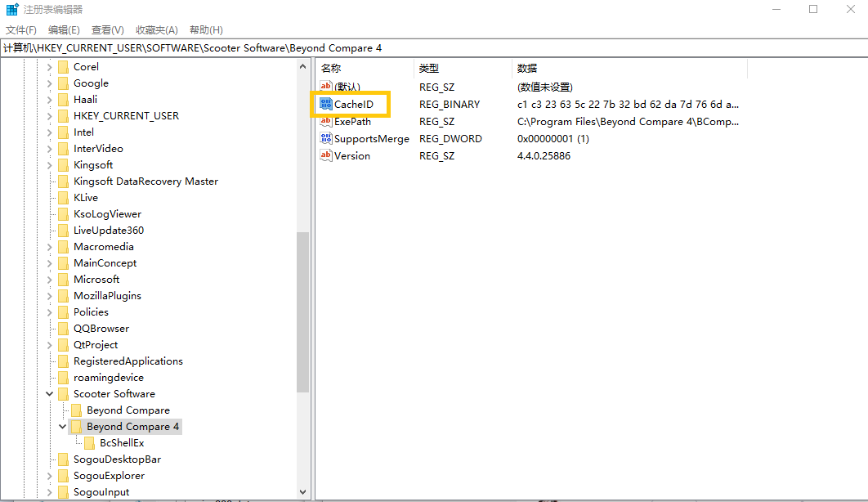Click the LiveUpdate360 folder icon
The width and height of the screenshot is (868, 502).
click(x=64, y=231)
